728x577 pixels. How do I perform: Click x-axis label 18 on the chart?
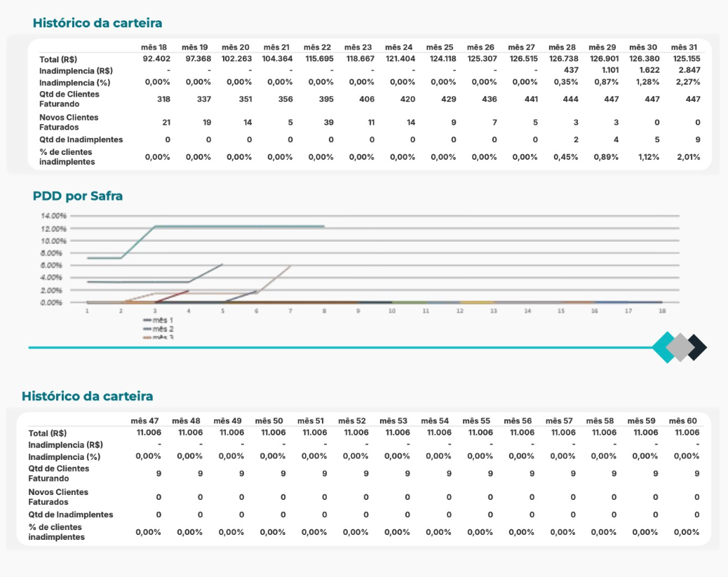tap(661, 310)
